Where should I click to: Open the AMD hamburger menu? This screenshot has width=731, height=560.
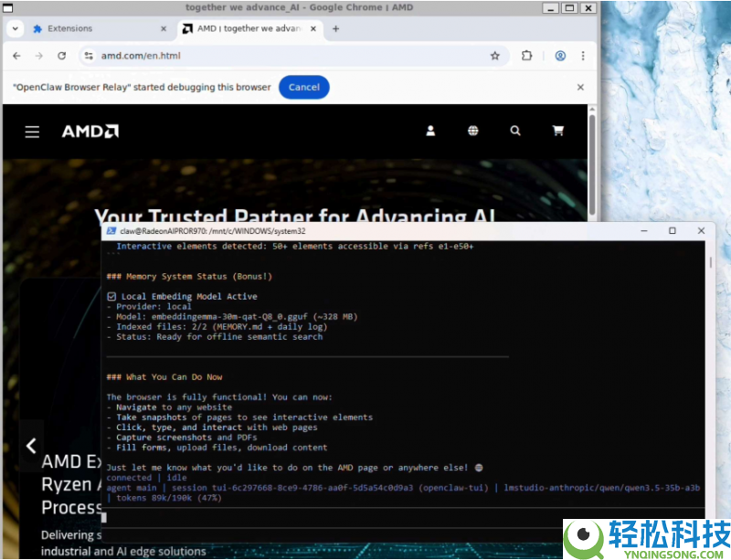pyautogui.click(x=32, y=132)
